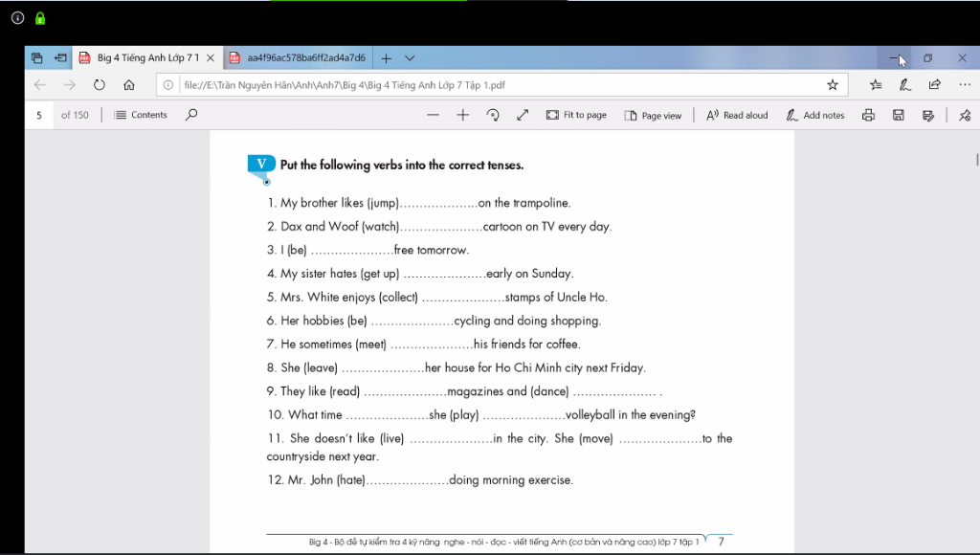Zoom in with the plus button
The height and width of the screenshot is (555, 980).
462,115
